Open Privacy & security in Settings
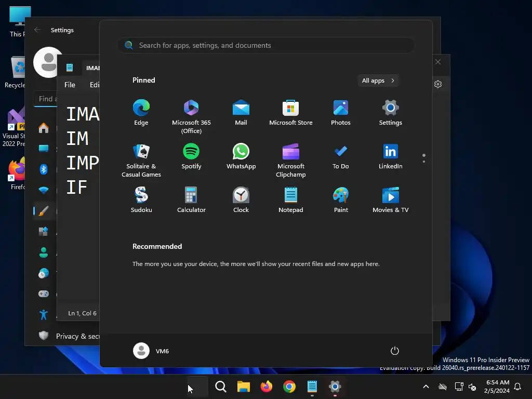The image size is (532, 399). click(x=68, y=336)
